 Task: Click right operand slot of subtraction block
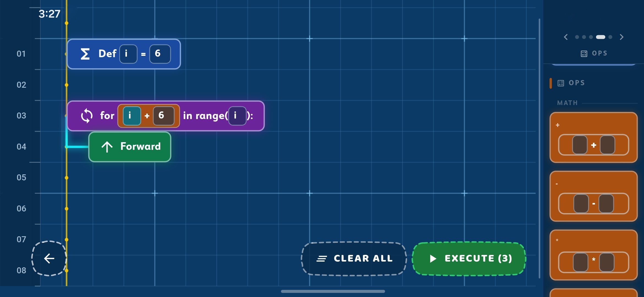(606, 204)
